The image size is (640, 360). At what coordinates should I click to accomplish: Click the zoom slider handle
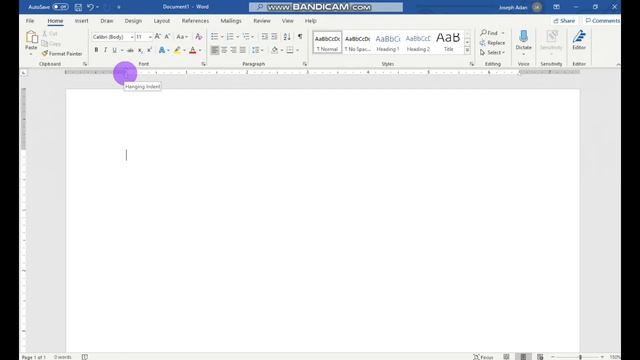(580, 357)
